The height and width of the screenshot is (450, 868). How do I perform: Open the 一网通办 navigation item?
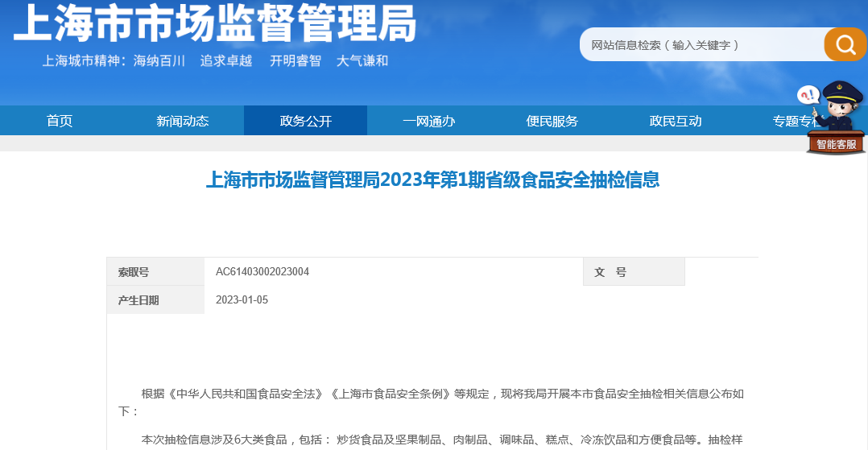(x=428, y=121)
